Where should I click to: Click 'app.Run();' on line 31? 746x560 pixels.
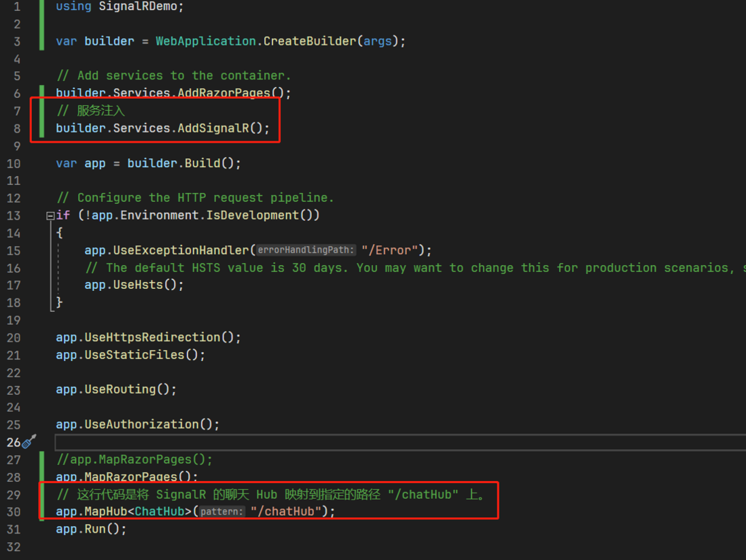(x=91, y=529)
